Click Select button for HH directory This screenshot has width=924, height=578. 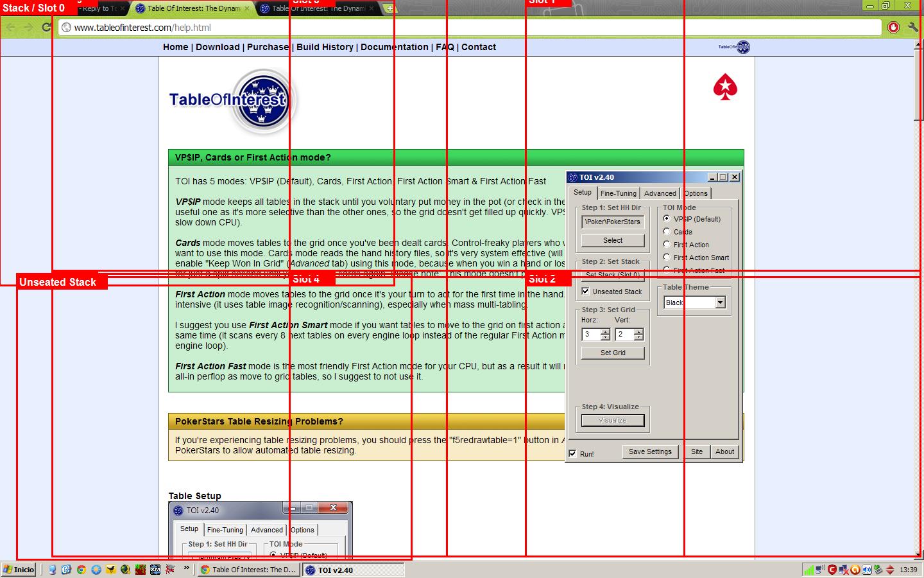click(x=613, y=240)
